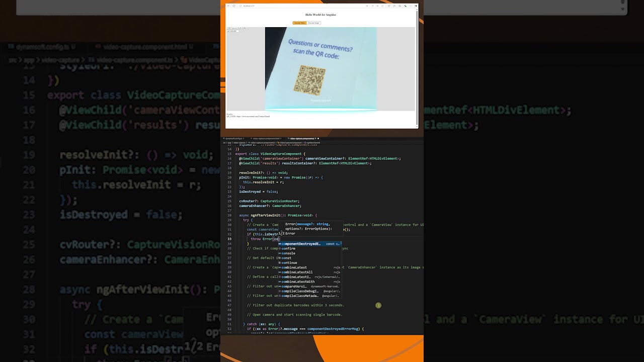This screenshot has height=362, width=644.
Task: Click the 'resolveInit?: () => void;' line
Action: [x=263, y=173]
